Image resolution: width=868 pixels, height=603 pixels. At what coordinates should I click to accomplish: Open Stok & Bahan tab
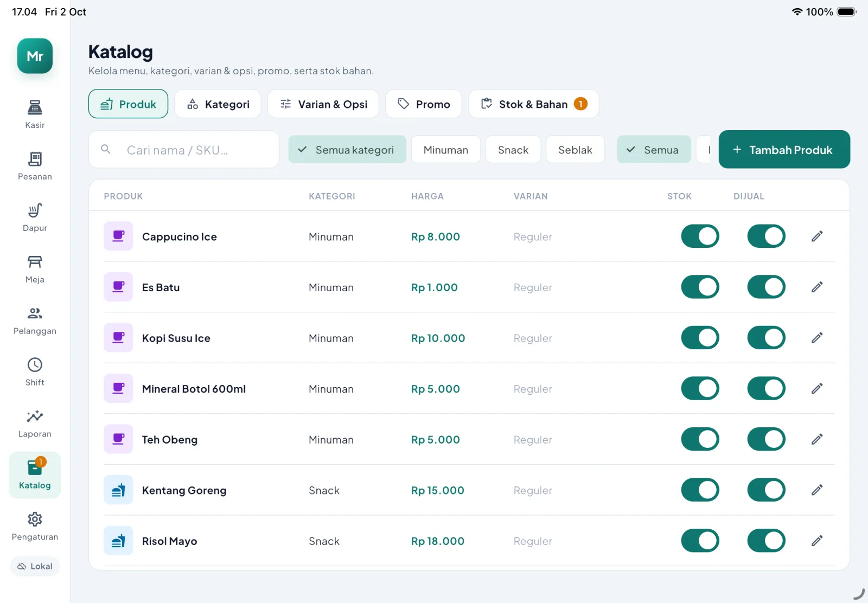coord(534,104)
